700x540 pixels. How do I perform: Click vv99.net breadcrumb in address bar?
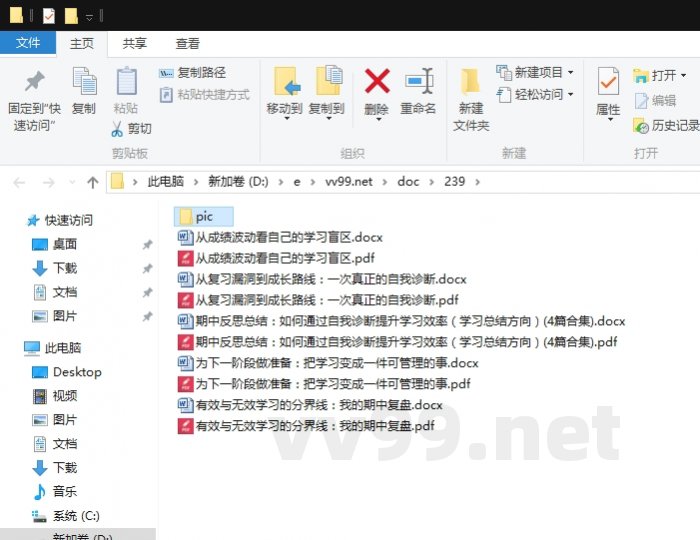click(x=349, y=182)
